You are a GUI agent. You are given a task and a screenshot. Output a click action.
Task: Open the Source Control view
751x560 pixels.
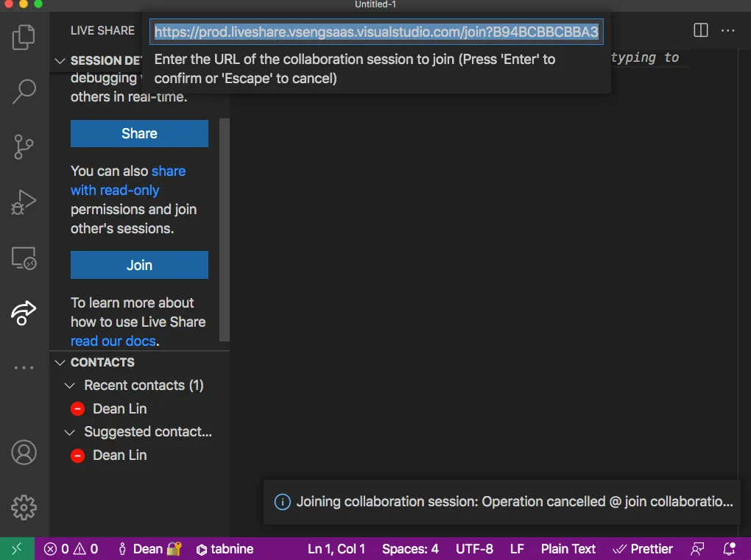[24, 146]
